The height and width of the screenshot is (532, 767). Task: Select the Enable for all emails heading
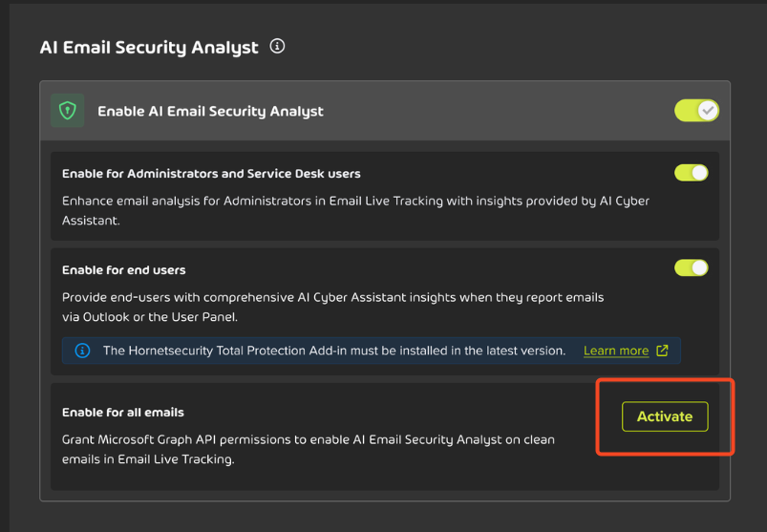pos(123,413)
